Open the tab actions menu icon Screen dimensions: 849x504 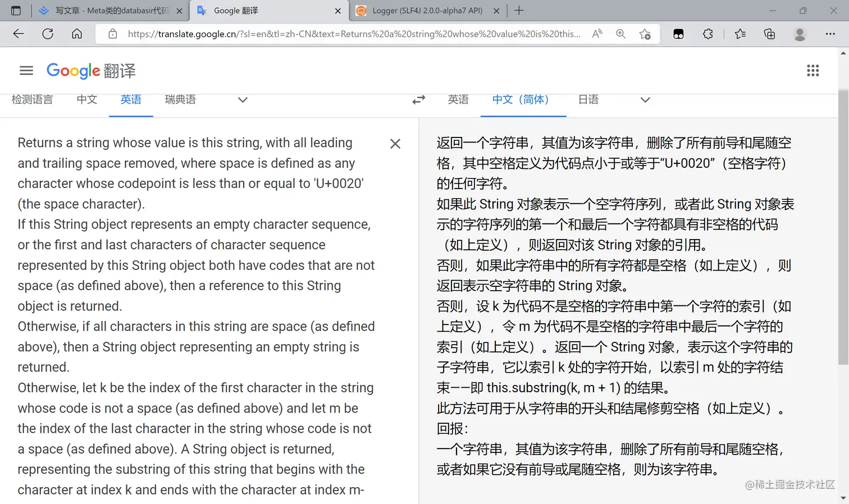16,11
